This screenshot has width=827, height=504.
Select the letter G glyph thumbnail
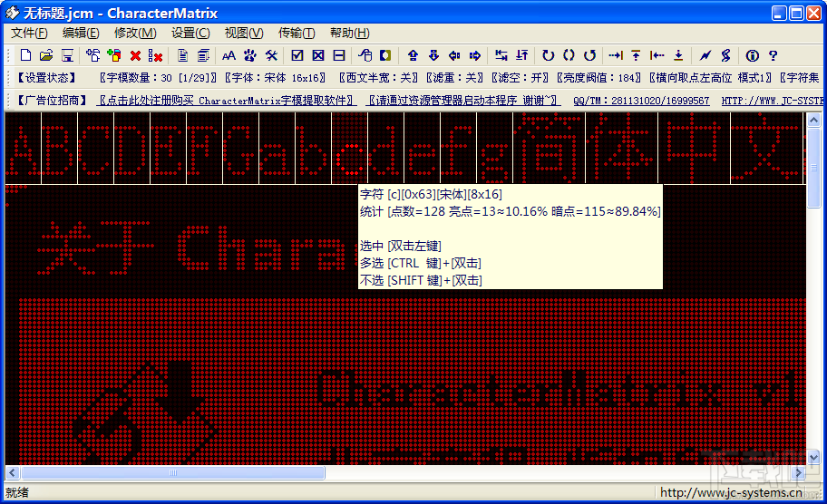click(240, 148)
